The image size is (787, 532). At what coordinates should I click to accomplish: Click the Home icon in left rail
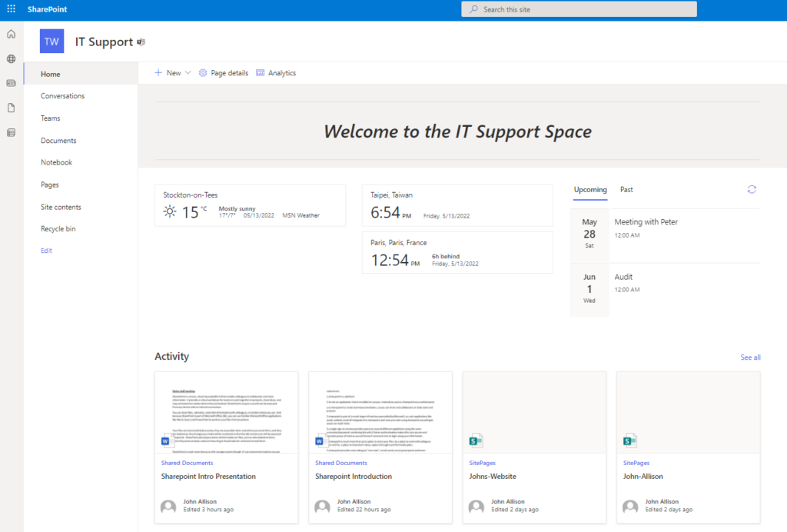coord(11,35)
